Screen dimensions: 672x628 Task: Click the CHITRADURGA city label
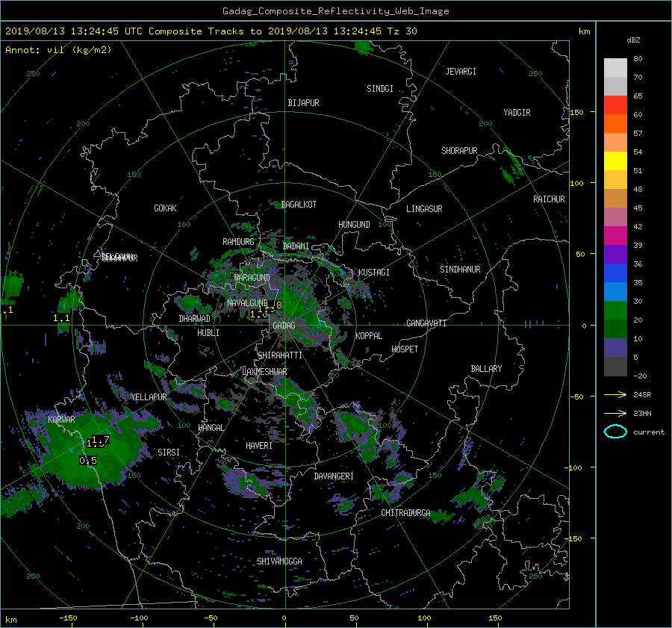click(406, 513)
